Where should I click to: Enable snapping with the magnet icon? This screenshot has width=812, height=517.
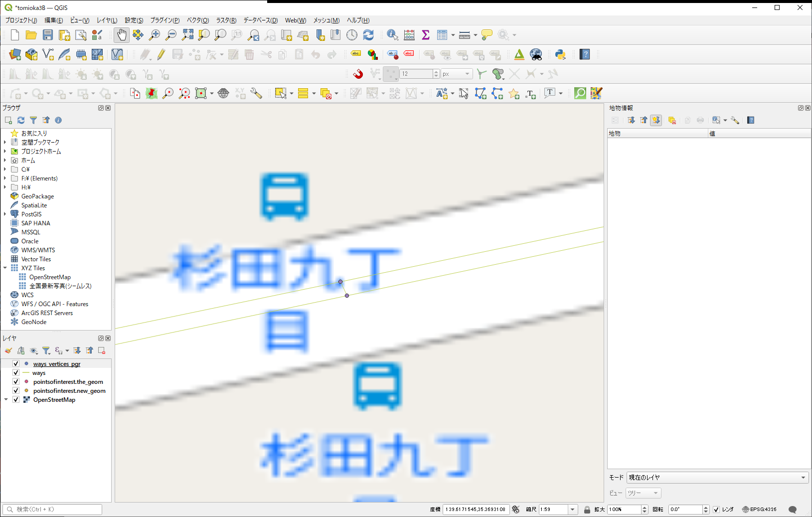click(x=358, y=74)
